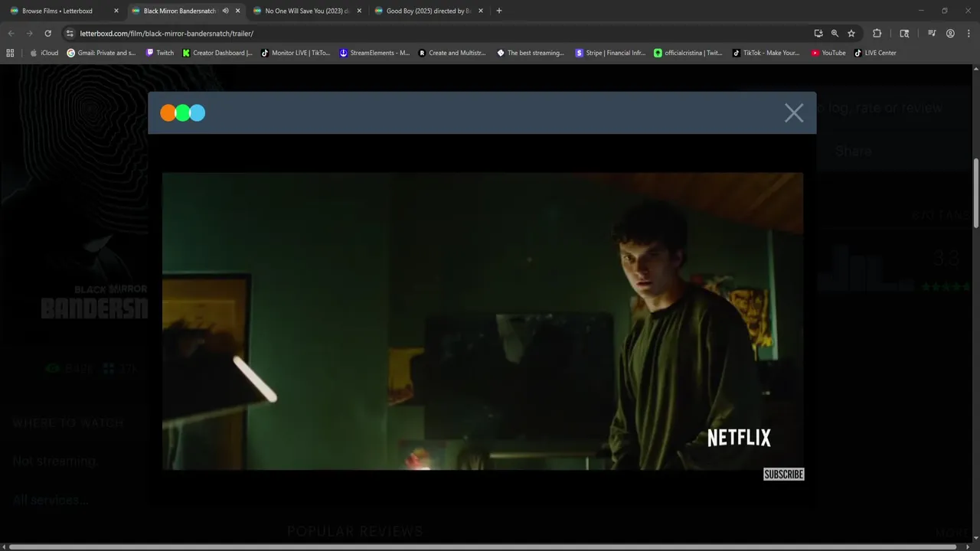This screenshot has height=551, width=980.
Task: View site information icon in address bar
Action: click(70, 34)
